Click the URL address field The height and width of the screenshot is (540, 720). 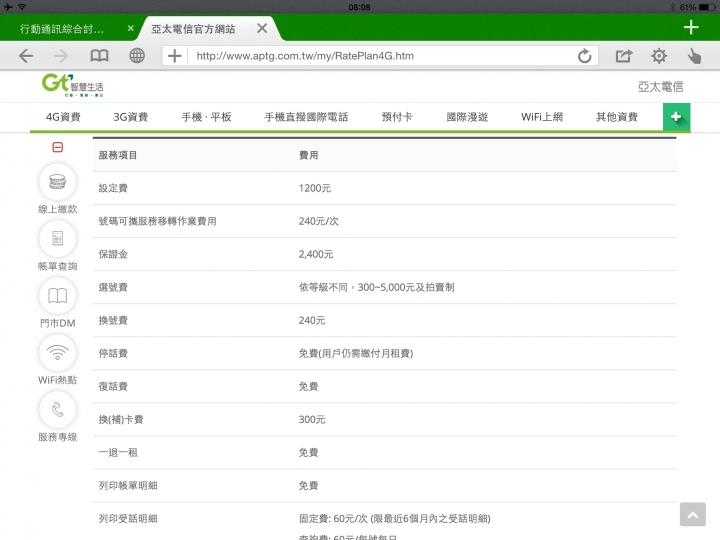coord(380,56)
